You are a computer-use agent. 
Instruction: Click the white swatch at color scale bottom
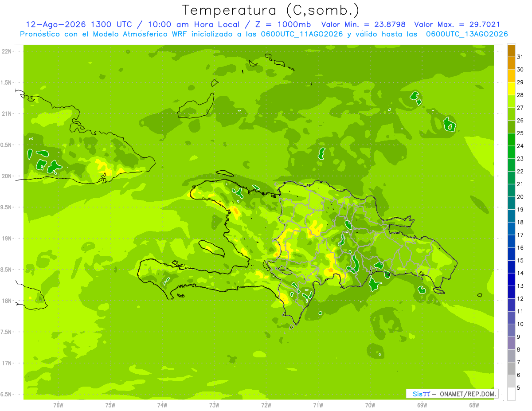point(511,394)
